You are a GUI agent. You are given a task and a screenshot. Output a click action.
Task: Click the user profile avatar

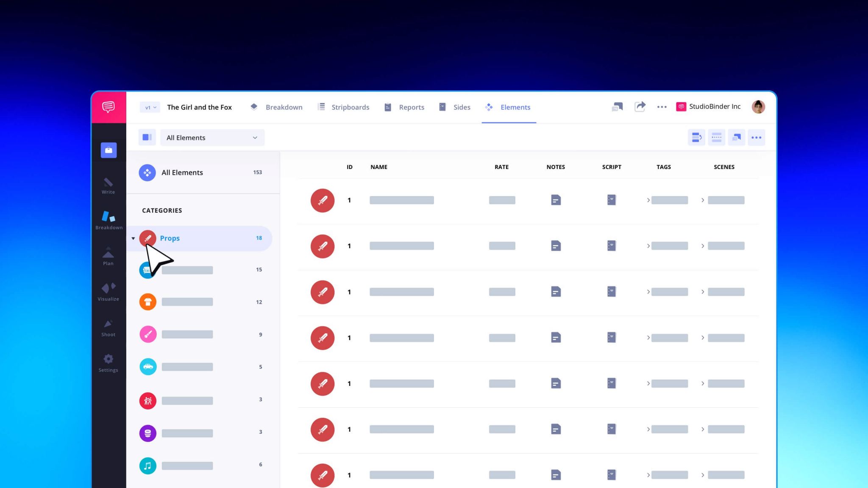click(x=758, y=107)
